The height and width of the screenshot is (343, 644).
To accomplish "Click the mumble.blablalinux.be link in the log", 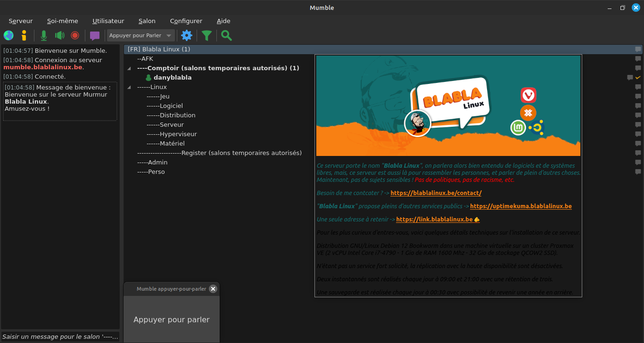I will click(43, 67).
